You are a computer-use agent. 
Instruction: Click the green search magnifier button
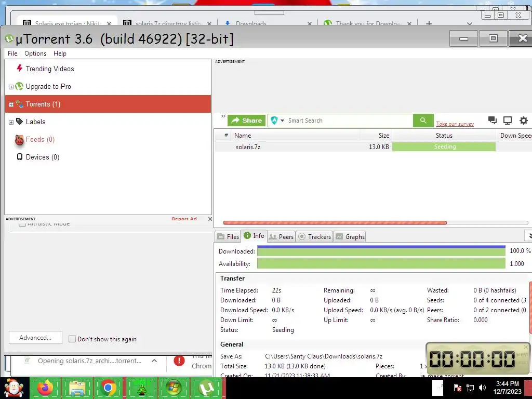click(x=423, y=121)
